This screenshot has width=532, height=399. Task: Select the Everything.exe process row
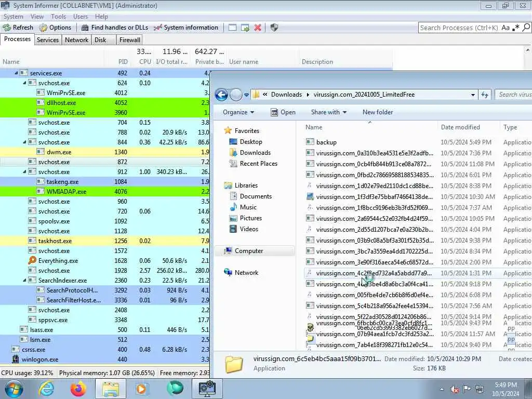105,261
